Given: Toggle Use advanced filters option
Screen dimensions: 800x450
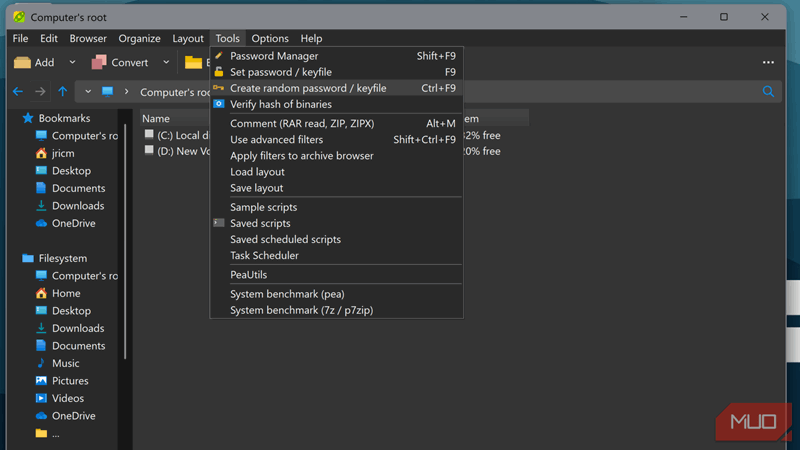Looking at the screenshot, I should click(x=276, y=140).
